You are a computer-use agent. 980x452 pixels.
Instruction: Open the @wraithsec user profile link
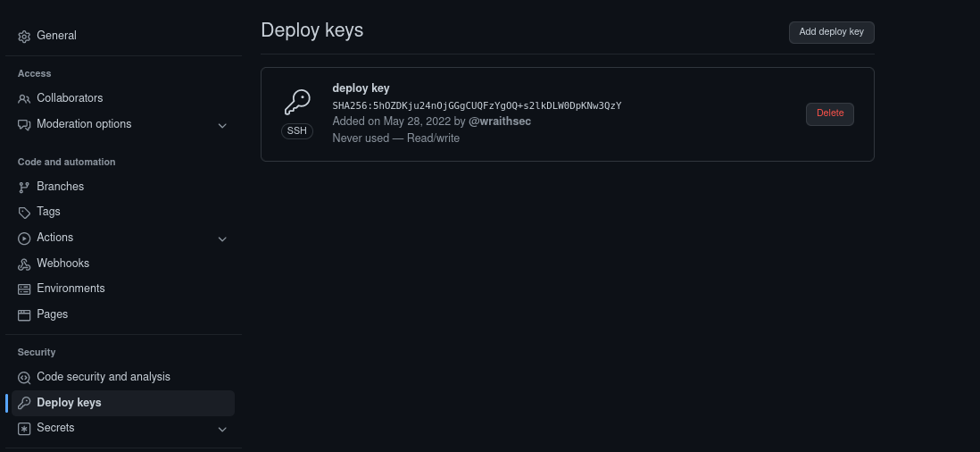[x=500, y=121]
